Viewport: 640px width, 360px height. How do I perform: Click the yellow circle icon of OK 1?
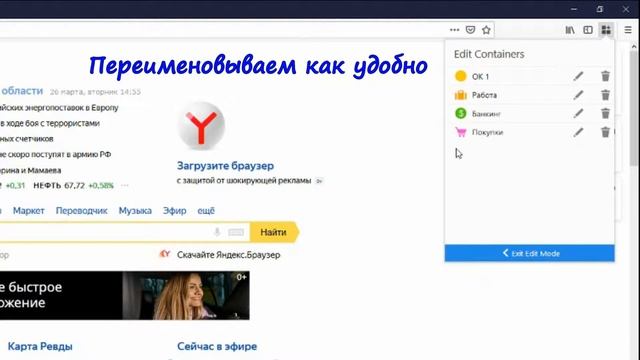click(x=460, y=76)
